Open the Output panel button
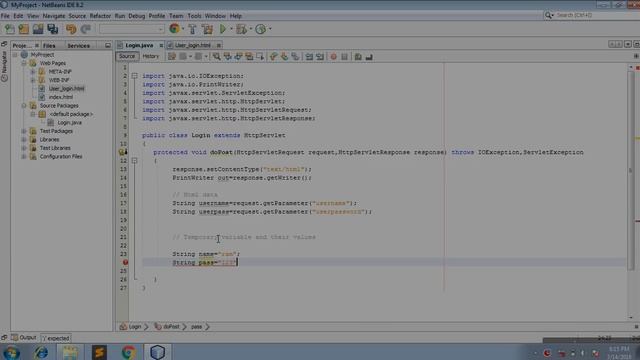Viewport: 640px width, 360px height. [24, 338]
